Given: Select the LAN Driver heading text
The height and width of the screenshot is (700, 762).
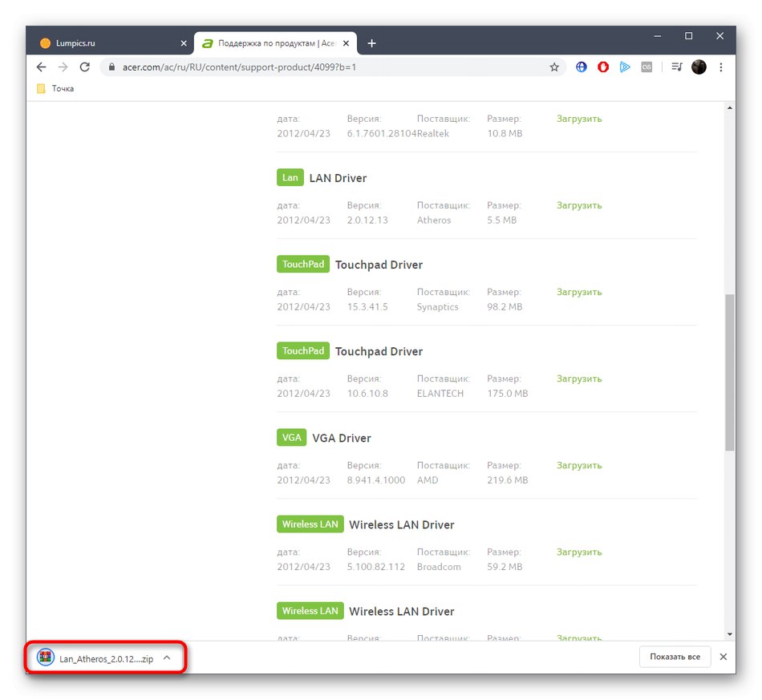Looking at the screenshot, I should click(x=338, y=178).
